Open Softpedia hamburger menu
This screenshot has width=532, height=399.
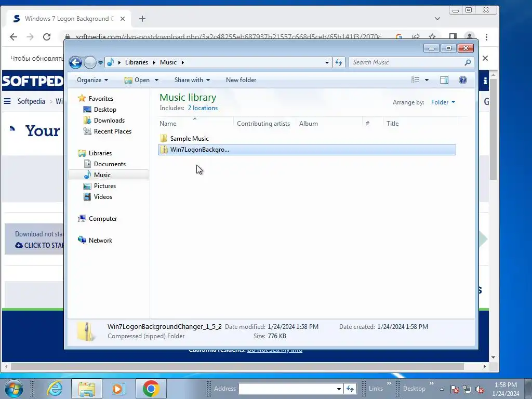[x=7, y=101]
